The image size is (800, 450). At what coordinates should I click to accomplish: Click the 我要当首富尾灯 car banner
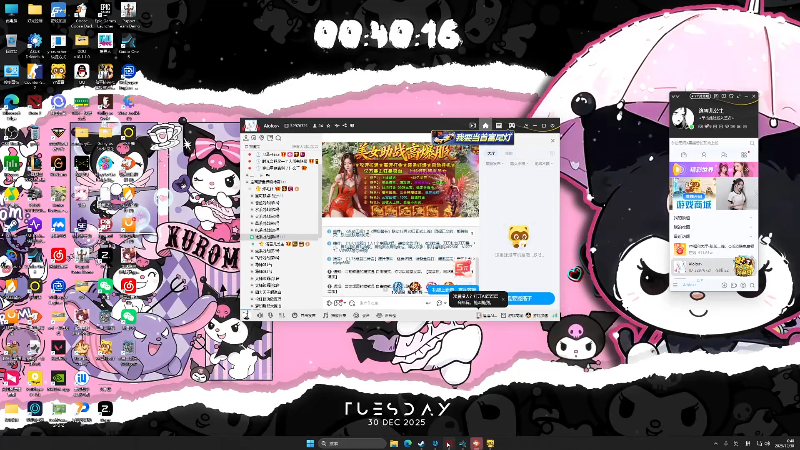click(x=472, y=137)
